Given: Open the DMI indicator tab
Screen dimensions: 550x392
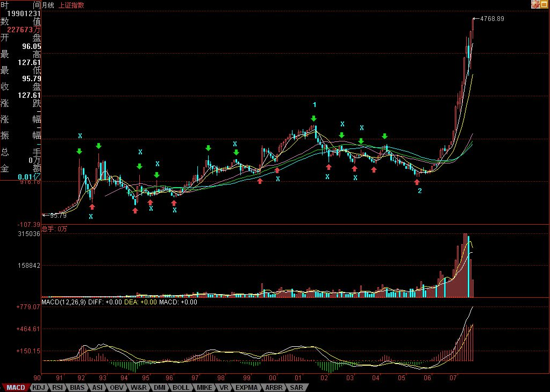Looking at the screenshot, I should point(160,387).
